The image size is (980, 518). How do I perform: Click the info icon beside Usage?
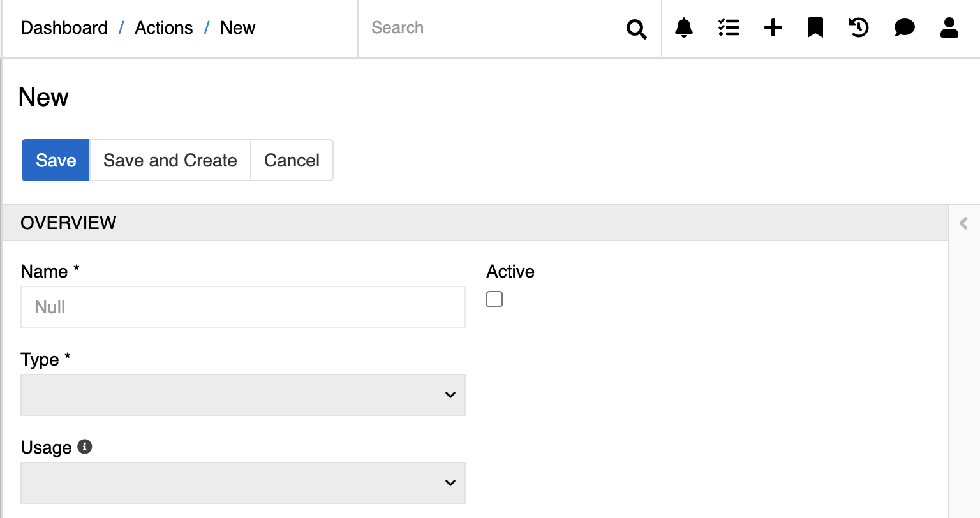tap(85, 447)
